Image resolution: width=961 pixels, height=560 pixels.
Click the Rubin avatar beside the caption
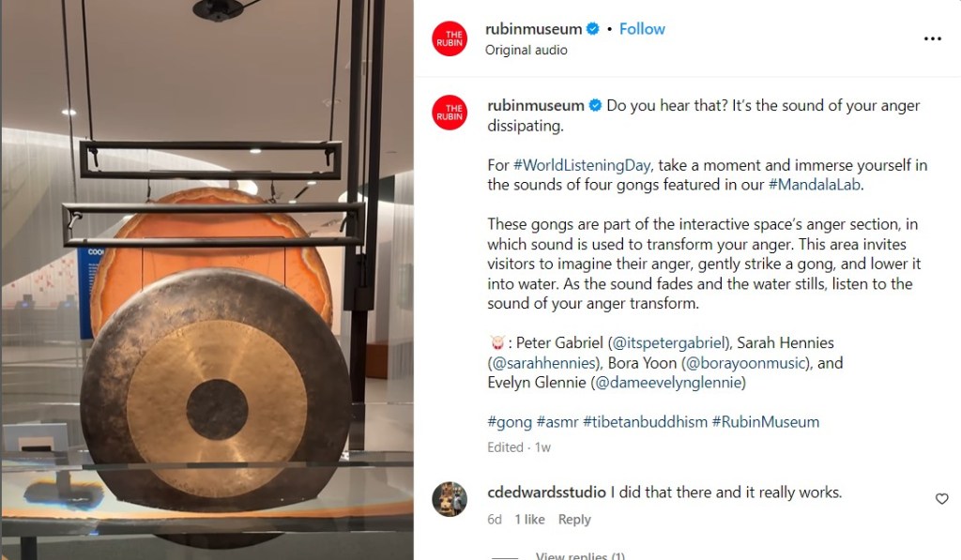tap(450, 113)
